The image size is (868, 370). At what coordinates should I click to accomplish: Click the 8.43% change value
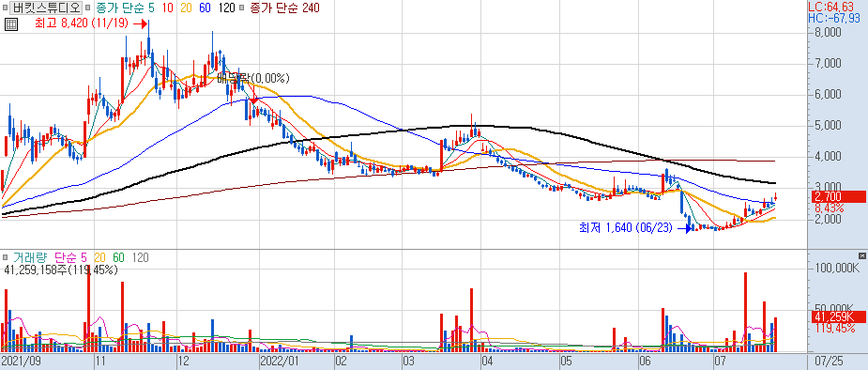click(829, 208)
